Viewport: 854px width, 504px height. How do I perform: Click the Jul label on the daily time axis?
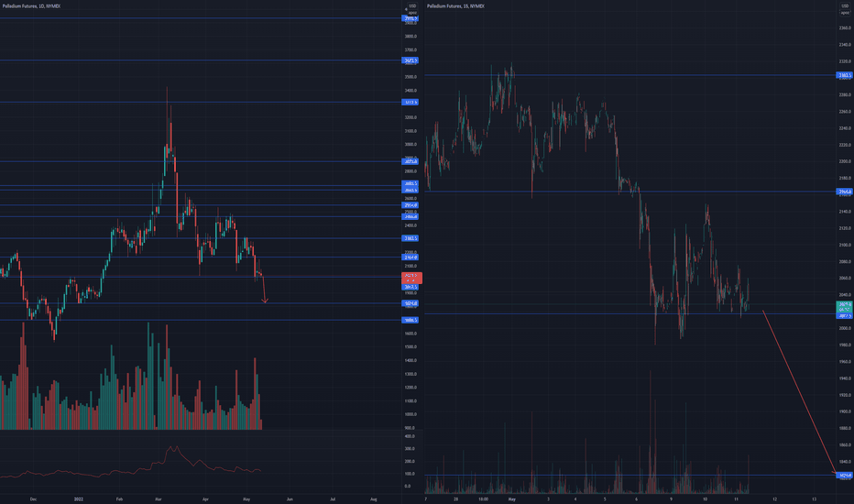coord(333,499)
